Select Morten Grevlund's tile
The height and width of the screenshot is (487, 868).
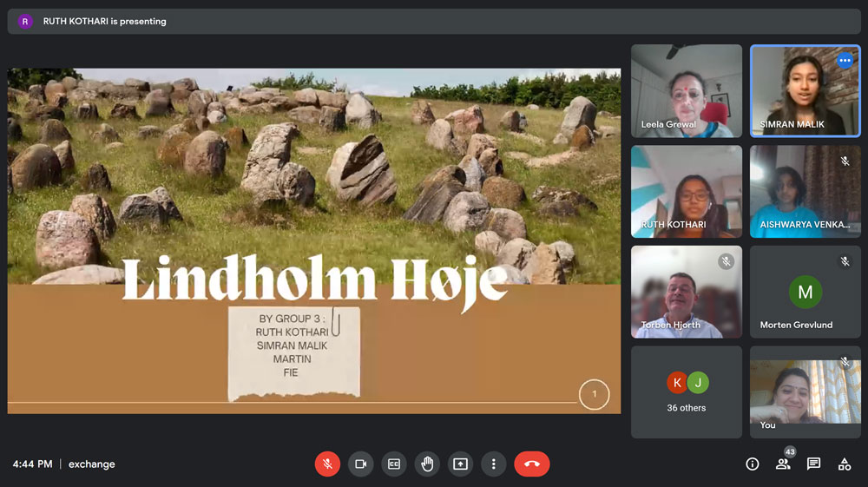click(x=806, y=292)
